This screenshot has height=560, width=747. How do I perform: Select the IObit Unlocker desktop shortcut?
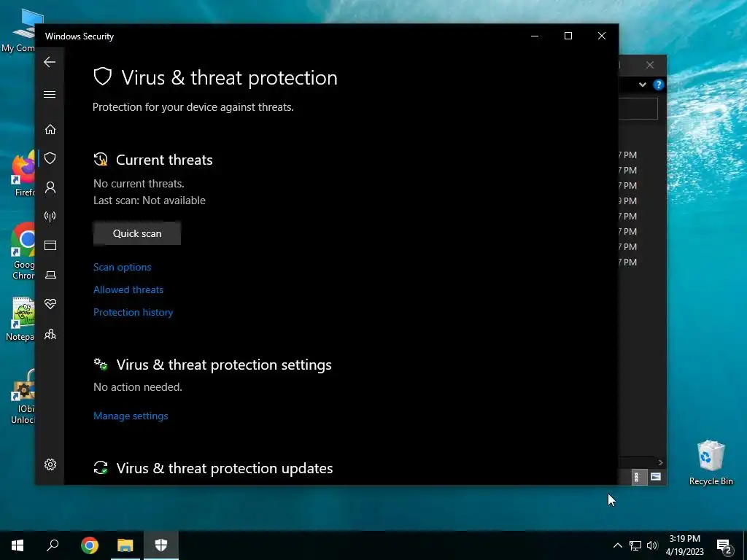tap(23, 396)
